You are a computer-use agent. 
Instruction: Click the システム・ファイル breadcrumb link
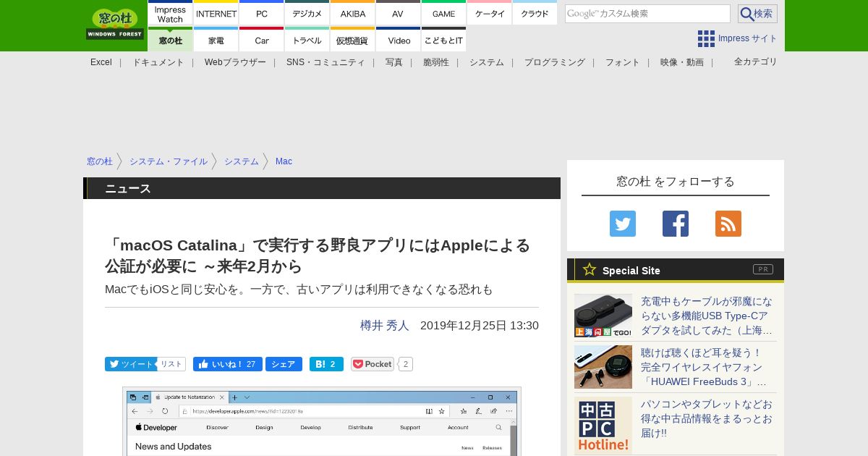click(x=169, y=161)
